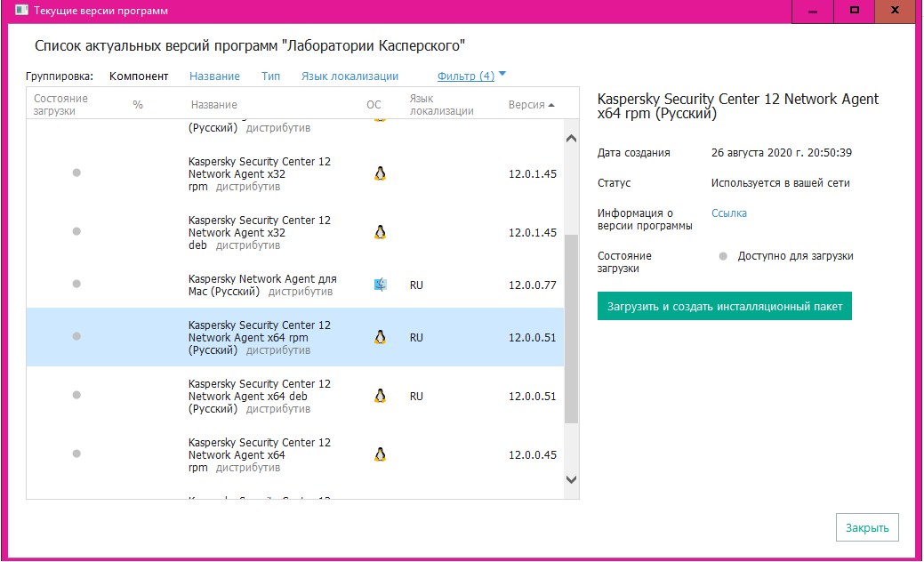Group by Компонент

pos(139,76)
